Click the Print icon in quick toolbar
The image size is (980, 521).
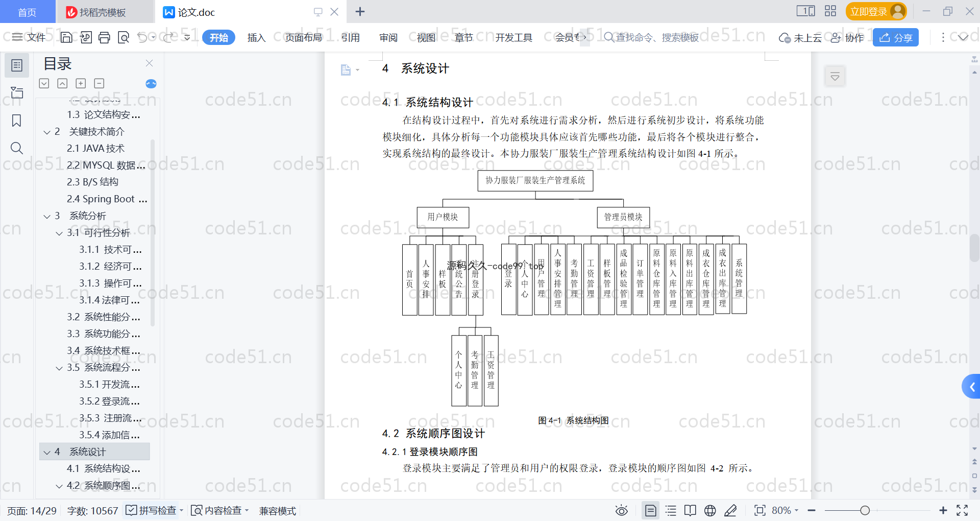[104, 37]
